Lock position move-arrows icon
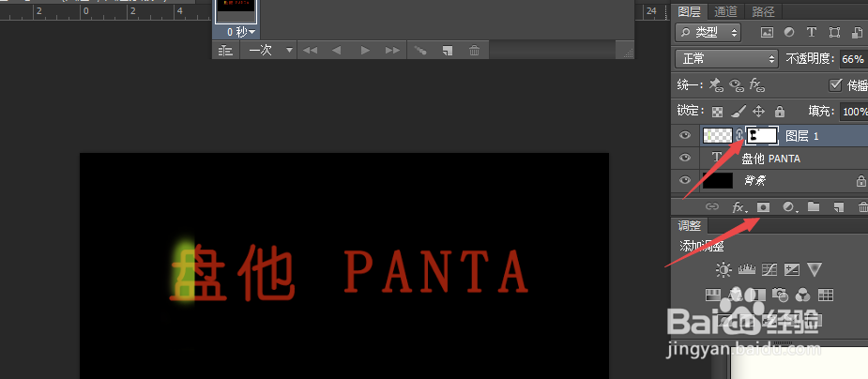This screenshot has width=868, height=379. point(759,112)
